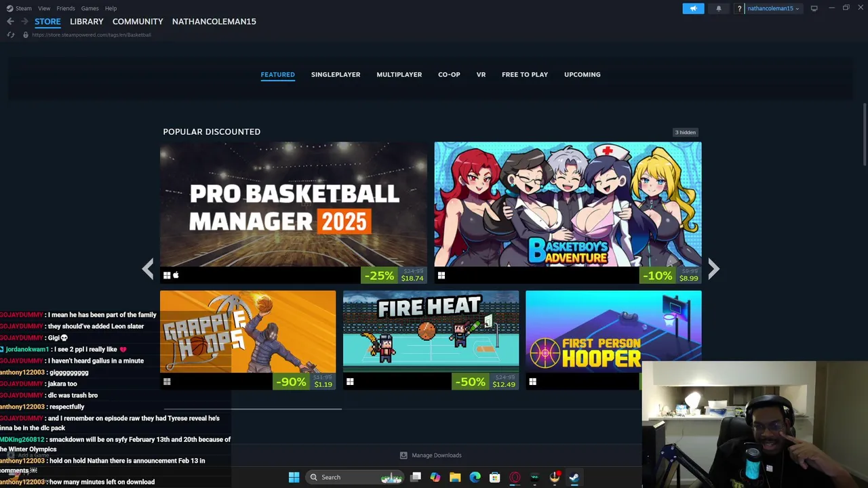Image resolution: width=868 pixels, height=488 pixels.
Task: Show previous Popular Discounted carousel page
Action: (148, 269)
